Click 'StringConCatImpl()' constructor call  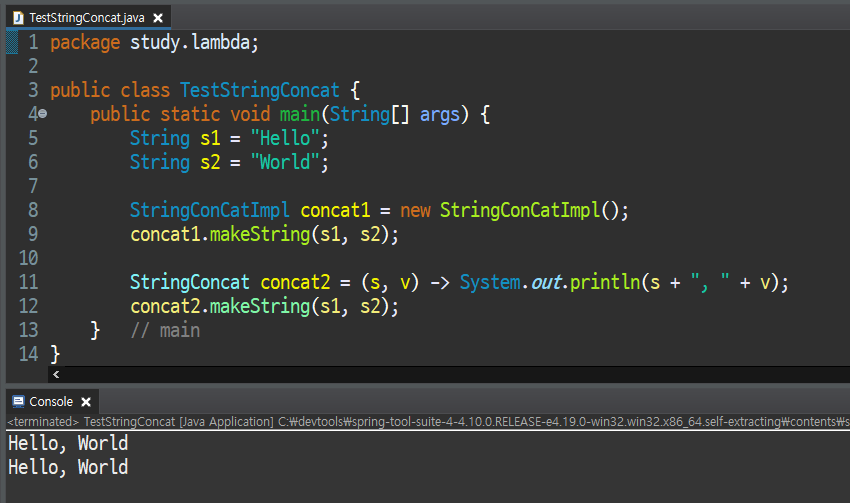tap(529, 210)
